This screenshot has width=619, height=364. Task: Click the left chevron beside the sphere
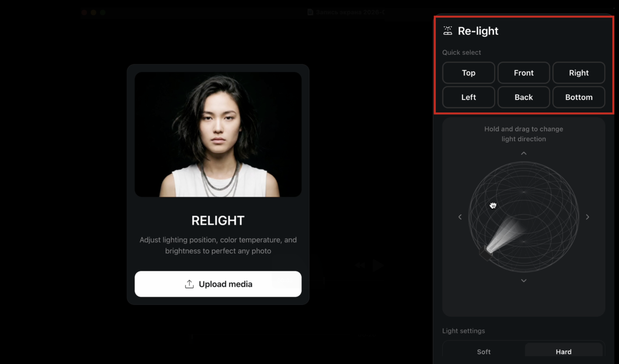460,217
